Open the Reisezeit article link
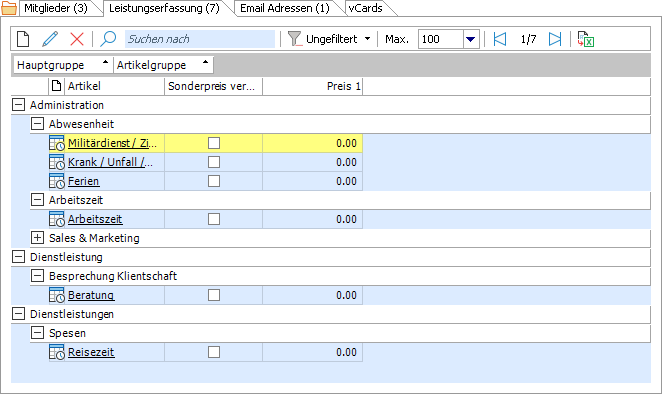 tap(91, 352)
